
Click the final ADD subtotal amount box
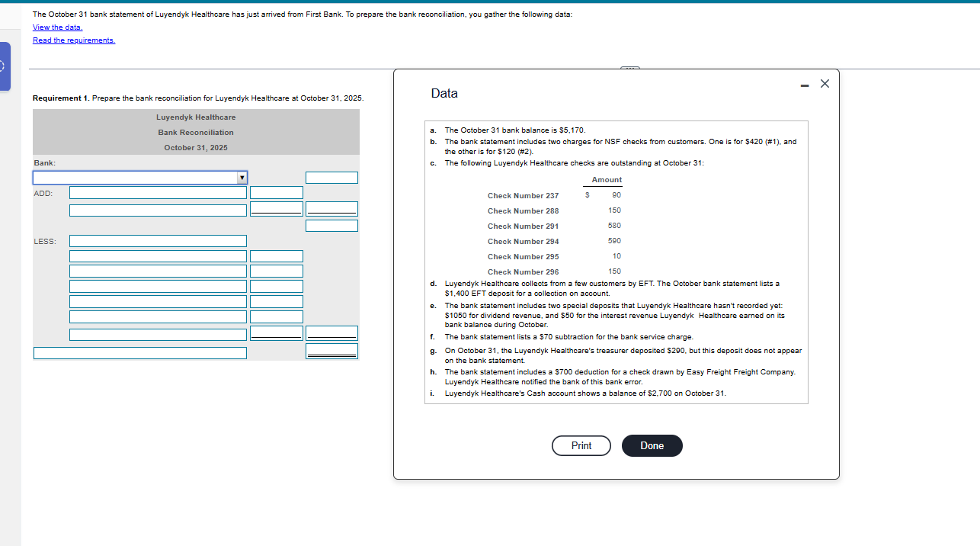coord(331,224)
